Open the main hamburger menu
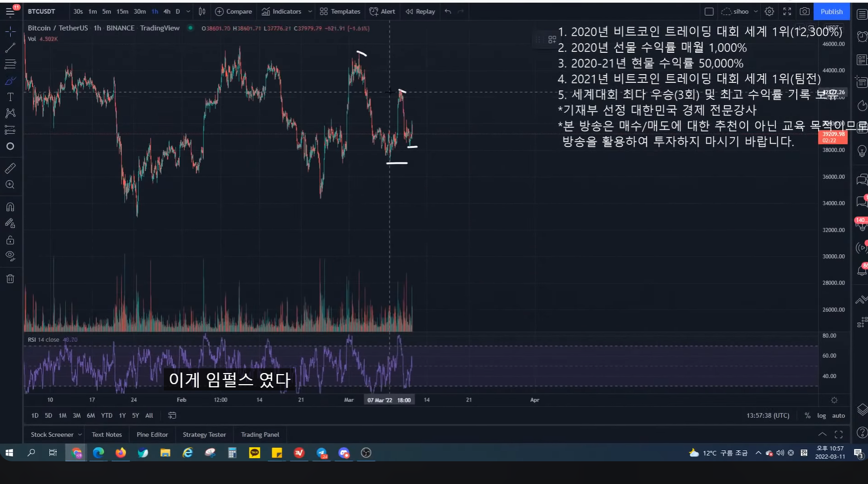 [x=10, y=12]
